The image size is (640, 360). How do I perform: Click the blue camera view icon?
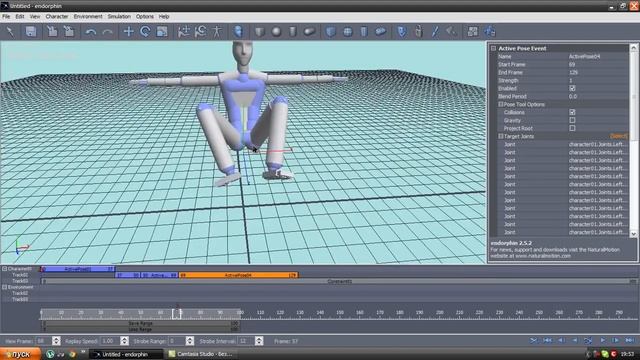click(x=490, y=31)
